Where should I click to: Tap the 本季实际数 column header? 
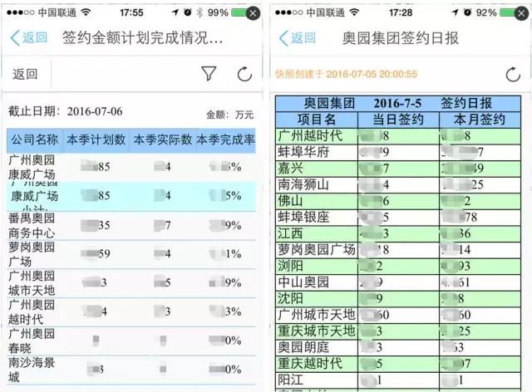pos(163,140)
